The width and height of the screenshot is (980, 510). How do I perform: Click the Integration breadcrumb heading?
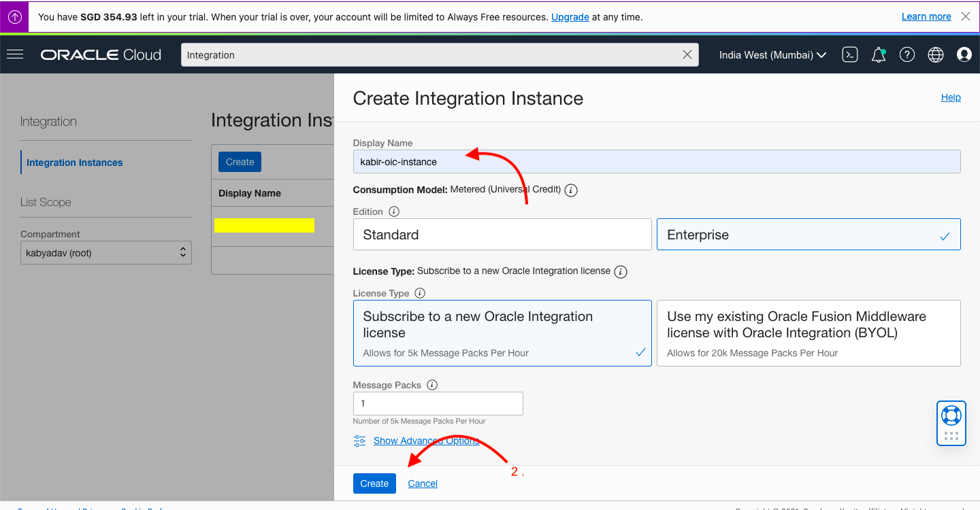(48, 121)
